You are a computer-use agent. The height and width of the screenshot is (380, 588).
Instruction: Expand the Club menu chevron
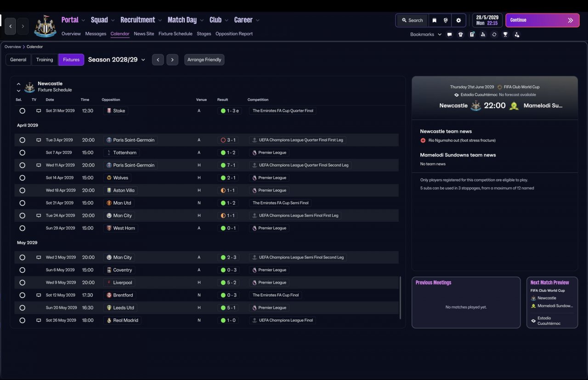pos(226,20)
